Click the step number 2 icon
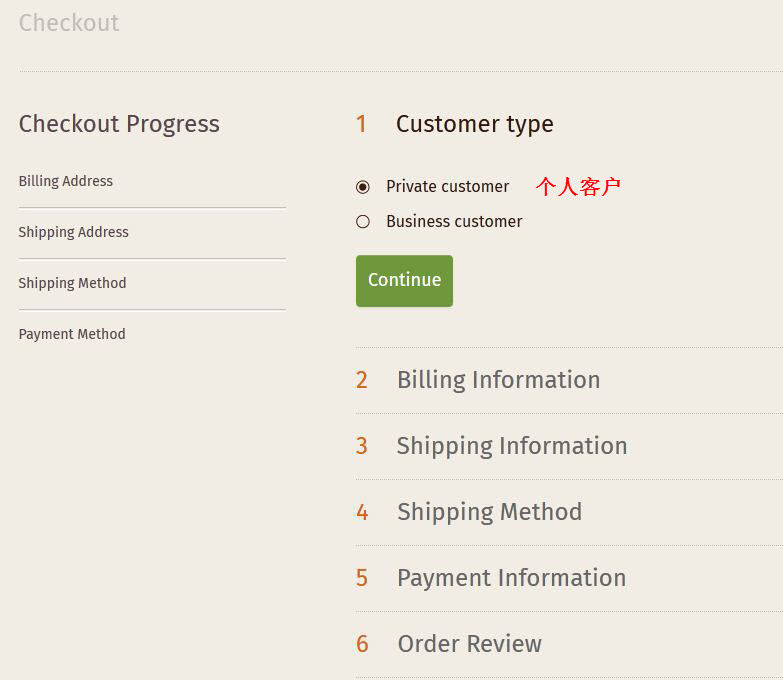783x680 pixels. pyautogui.click(x=362, y=380)
